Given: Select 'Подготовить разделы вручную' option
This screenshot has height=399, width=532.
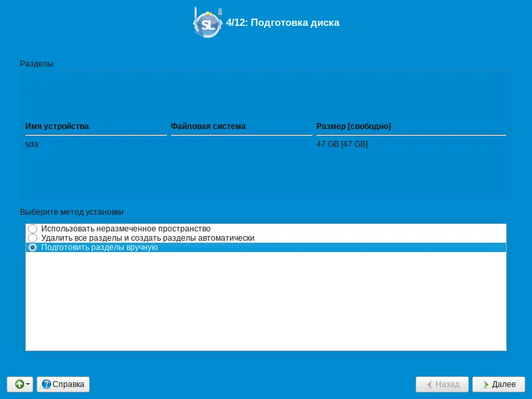Looking at the screenshot, I should point(265,247).
